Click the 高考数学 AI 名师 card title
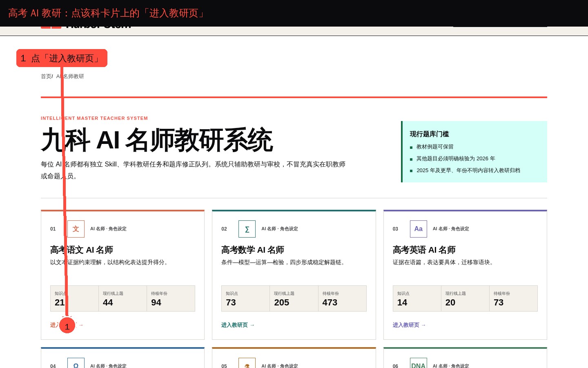 (x=253, y=250)
